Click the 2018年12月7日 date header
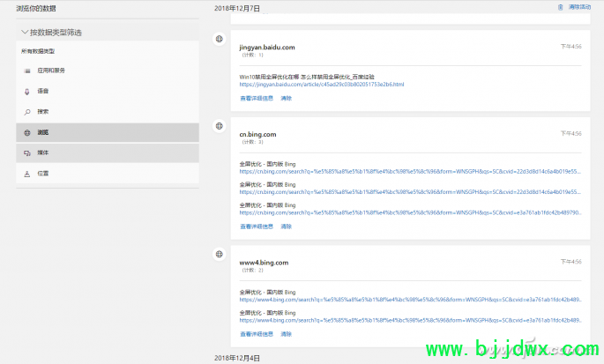The image size is (604, 364). [x=237, y=9]
